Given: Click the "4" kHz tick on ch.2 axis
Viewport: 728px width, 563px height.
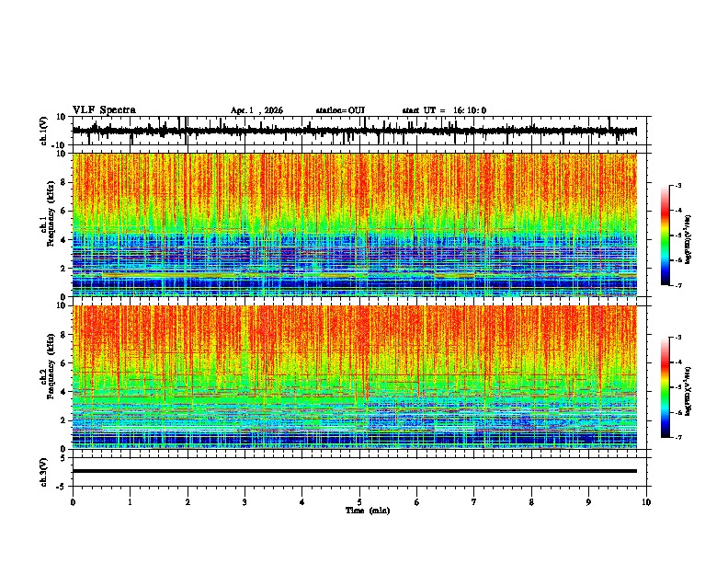Looking at the screenshot, I should 63,392.
